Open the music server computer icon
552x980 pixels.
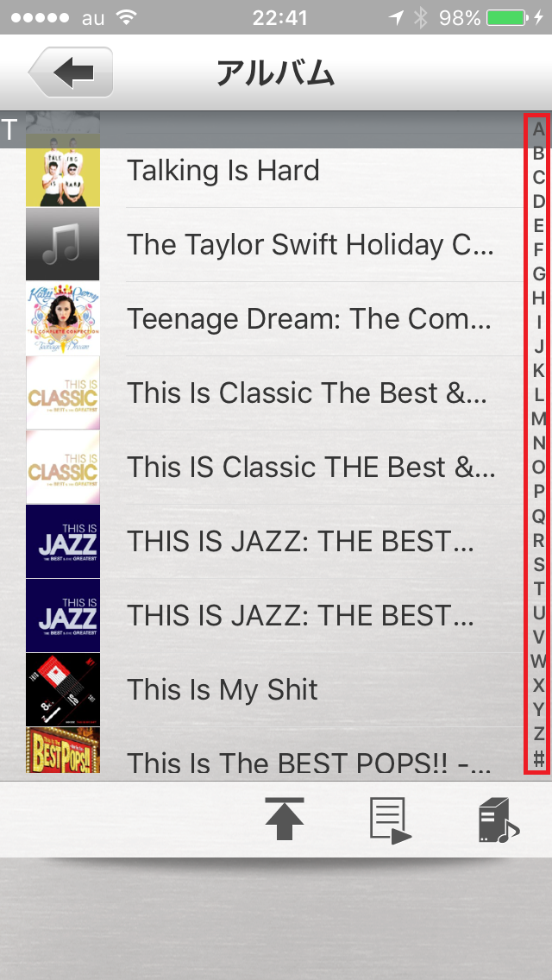click(499, 820)
